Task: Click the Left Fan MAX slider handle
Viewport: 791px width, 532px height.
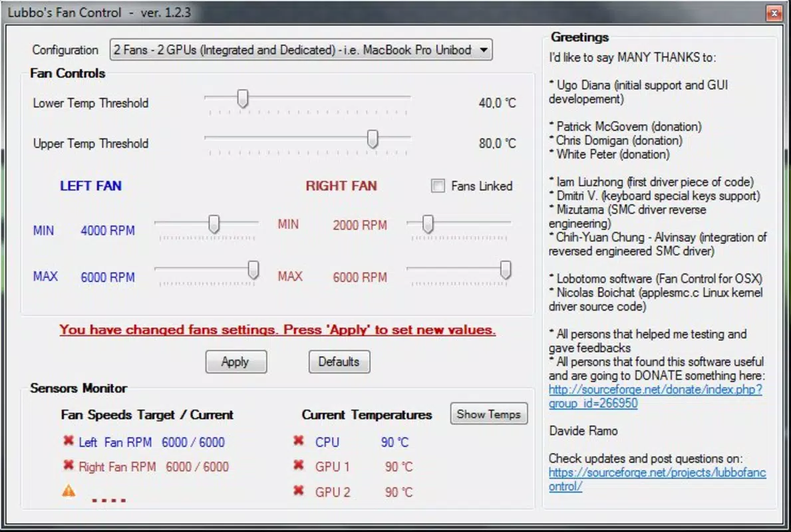Action: click(x=253, y=270)
